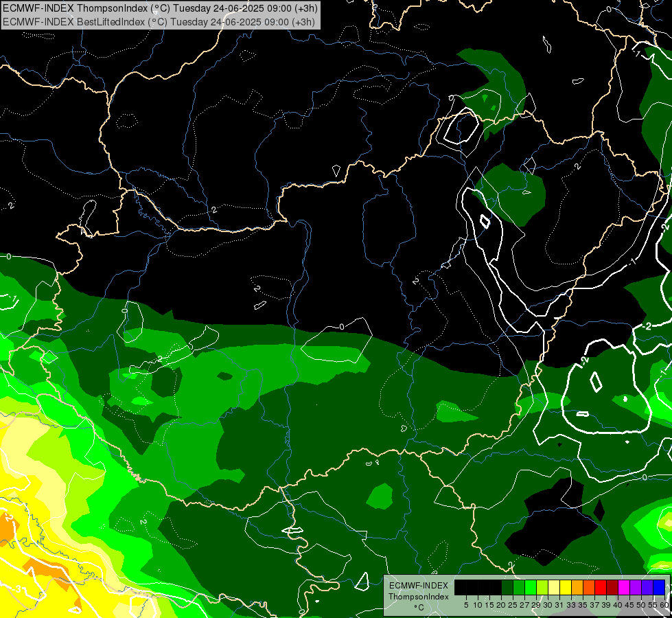Click the orange 33-35 legend swatch
The image size is (672, 618).
[577, 588]
